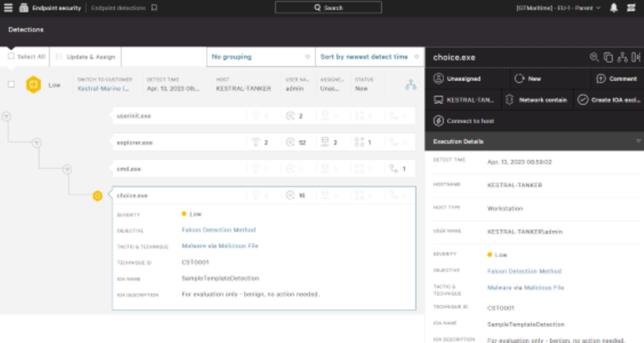Click the copy icon in choice.exe header
Image resolution: width=644 pixels, height=343 pixels.
click(x=608, y=57)
